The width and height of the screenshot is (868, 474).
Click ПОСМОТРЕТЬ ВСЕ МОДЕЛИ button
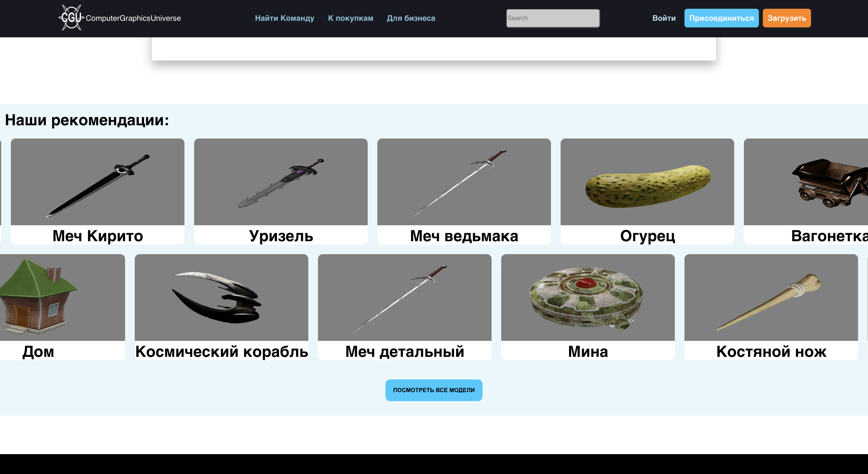tap(434, 390)
